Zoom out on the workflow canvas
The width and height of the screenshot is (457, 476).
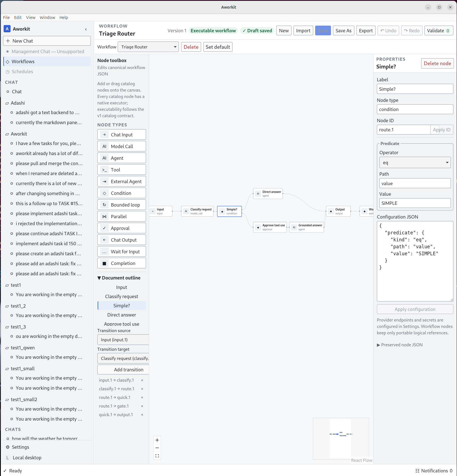point(157,448)
